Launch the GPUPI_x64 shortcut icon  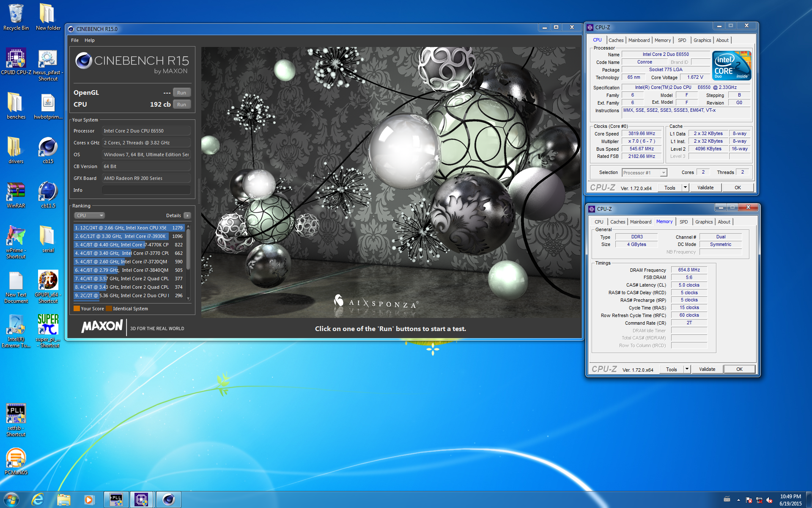point(48,287)
